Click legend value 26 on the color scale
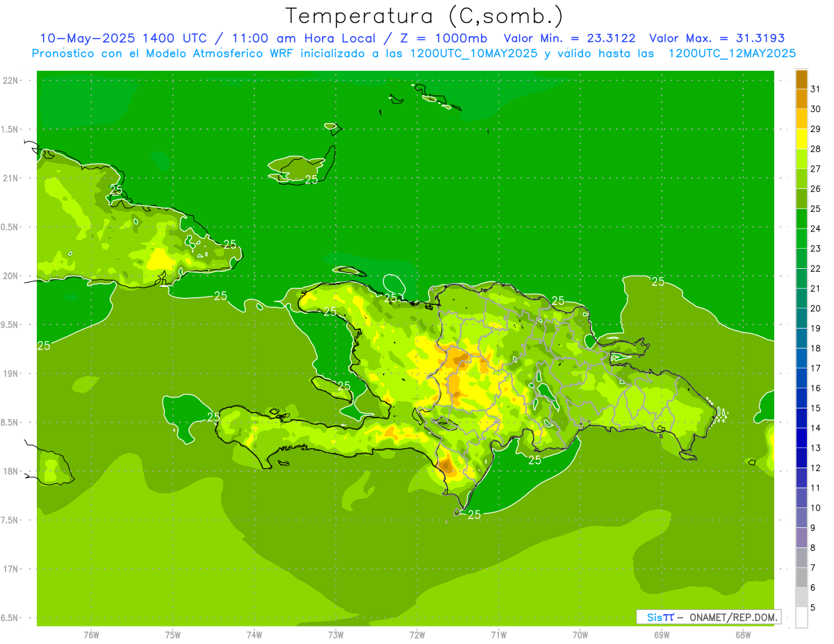The image size is (834, 644). click(x=815, y=188)
